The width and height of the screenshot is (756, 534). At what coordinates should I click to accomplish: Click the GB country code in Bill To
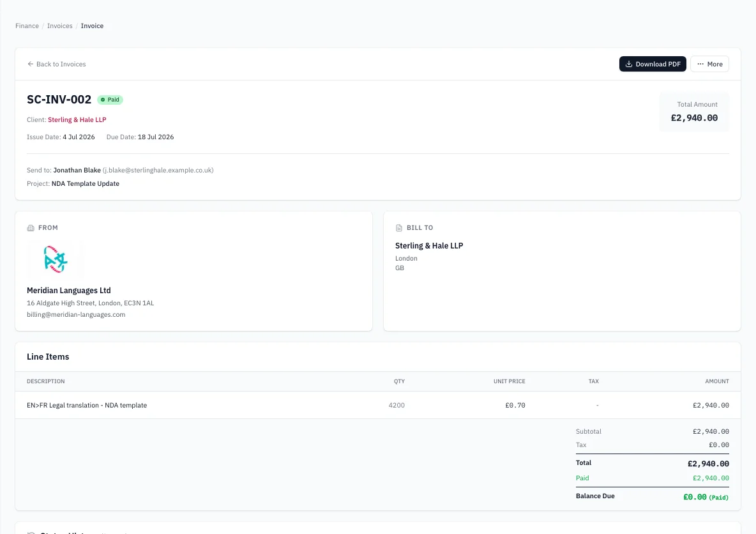click(x=400, y=268)
